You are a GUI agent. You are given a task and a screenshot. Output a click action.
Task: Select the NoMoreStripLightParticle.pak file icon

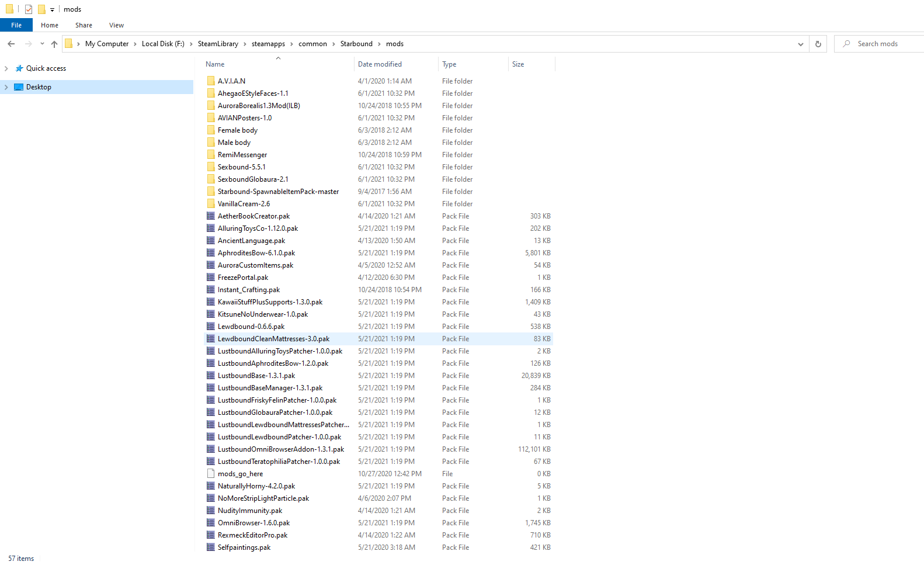pos(211,498)
